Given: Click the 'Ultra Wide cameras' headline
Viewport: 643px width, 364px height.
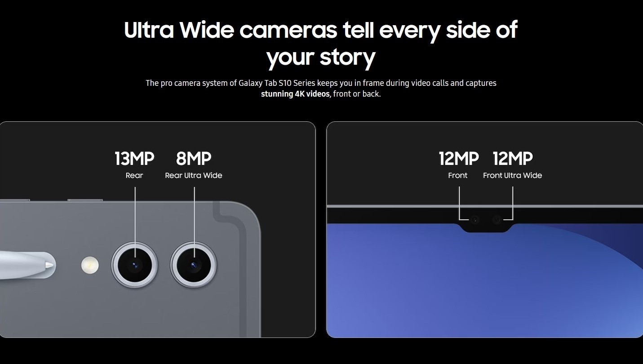Looking at the screenshot, I should pos(231,30).
